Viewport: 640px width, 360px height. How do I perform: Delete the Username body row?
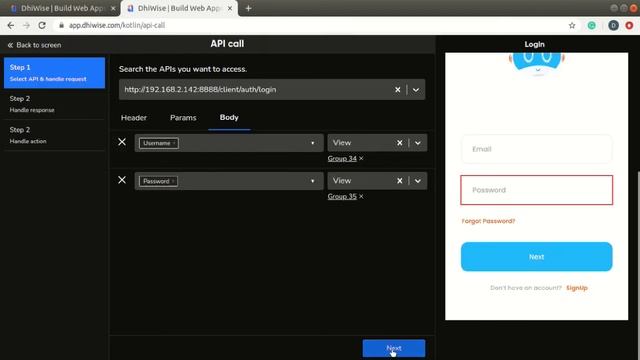[x=122, y=142]
